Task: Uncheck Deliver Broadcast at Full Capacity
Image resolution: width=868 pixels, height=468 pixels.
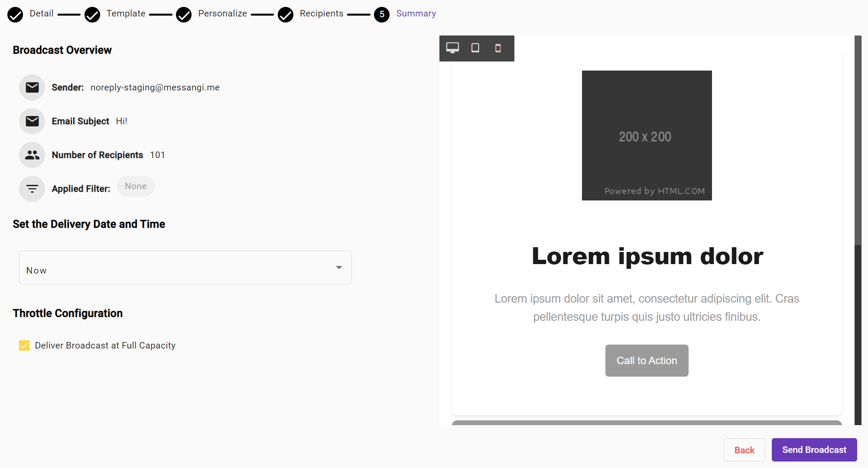Action: 24,345
